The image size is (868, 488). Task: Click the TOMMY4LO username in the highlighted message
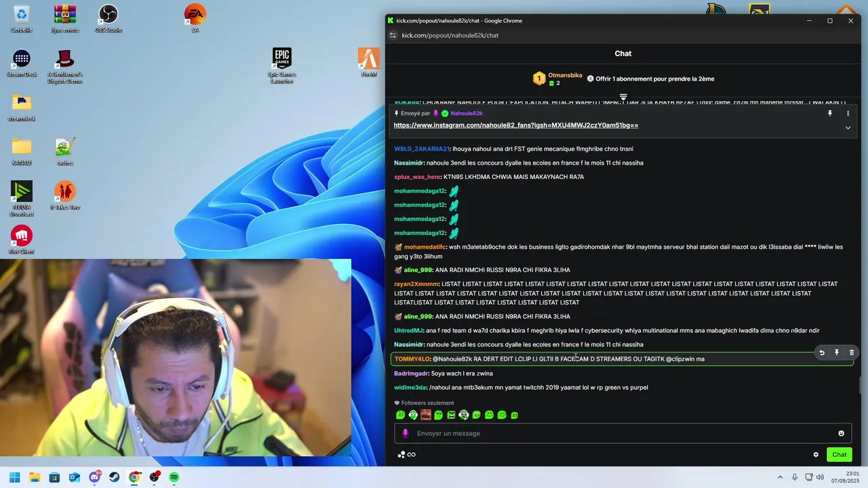click(x=412, y=359)
